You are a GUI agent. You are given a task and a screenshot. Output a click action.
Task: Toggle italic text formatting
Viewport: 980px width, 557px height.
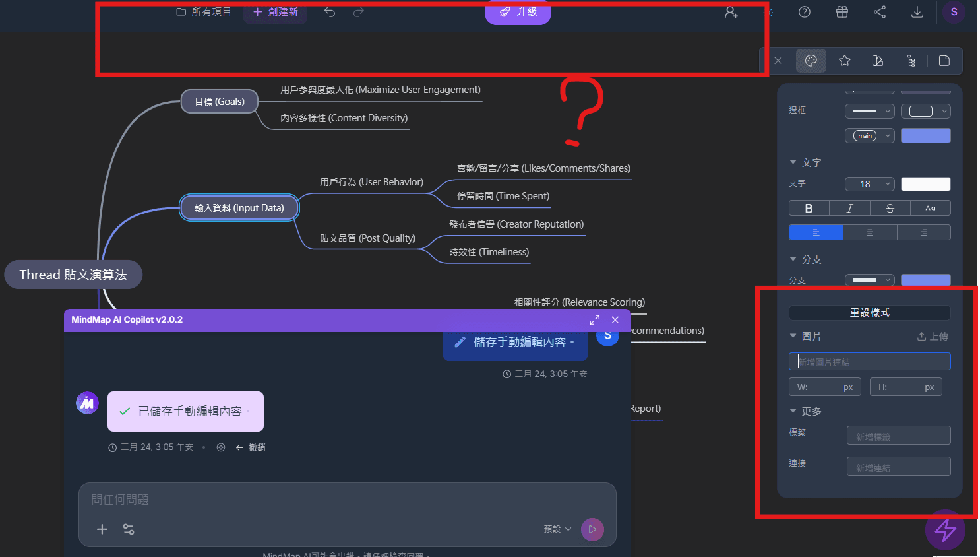849,208
